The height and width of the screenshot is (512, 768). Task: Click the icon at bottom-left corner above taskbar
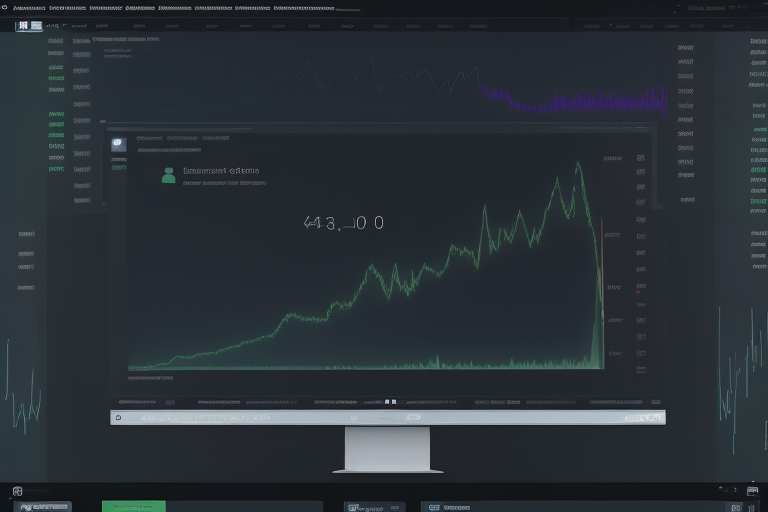(x=17, y=491)
